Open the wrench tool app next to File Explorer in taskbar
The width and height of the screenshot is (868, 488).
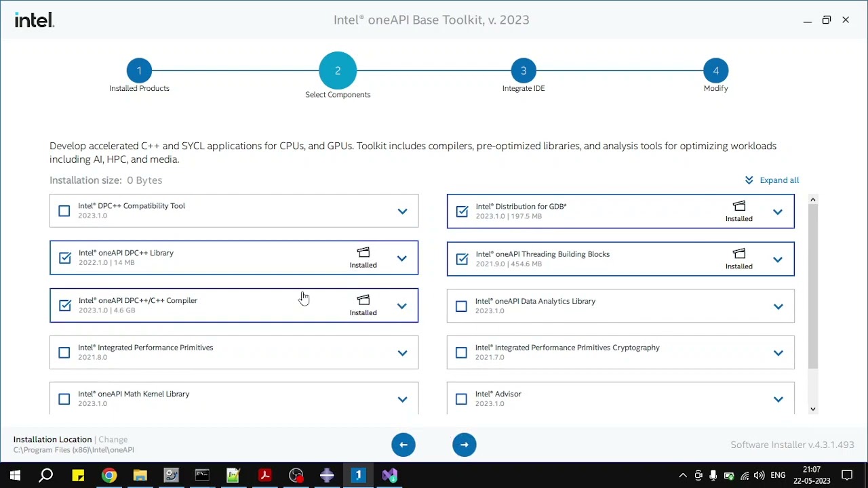coord(172,475)
